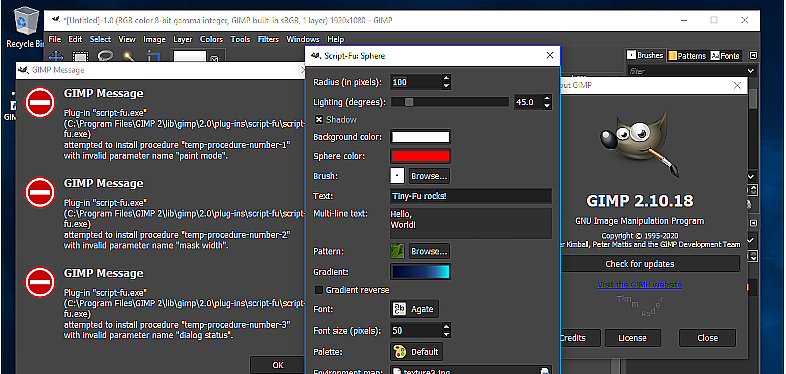Increase Lighting degrees with up arrow
This screenshot has width=786, height=374.
(x=547, y=99)
